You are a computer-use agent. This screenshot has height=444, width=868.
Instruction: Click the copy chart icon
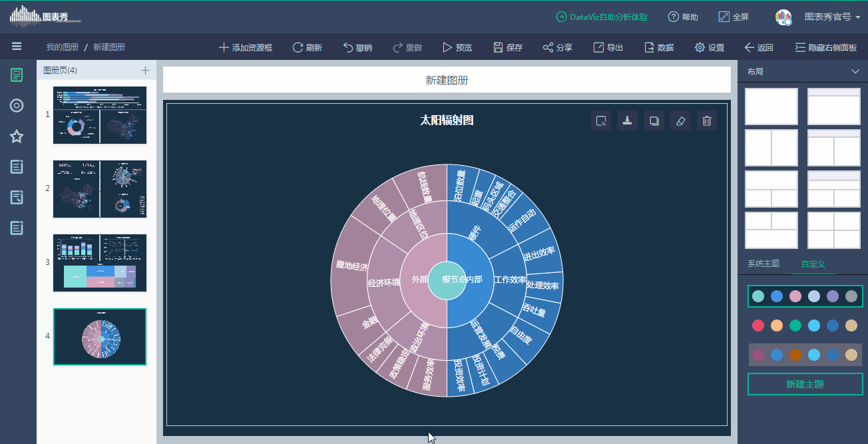coord(654,120)
